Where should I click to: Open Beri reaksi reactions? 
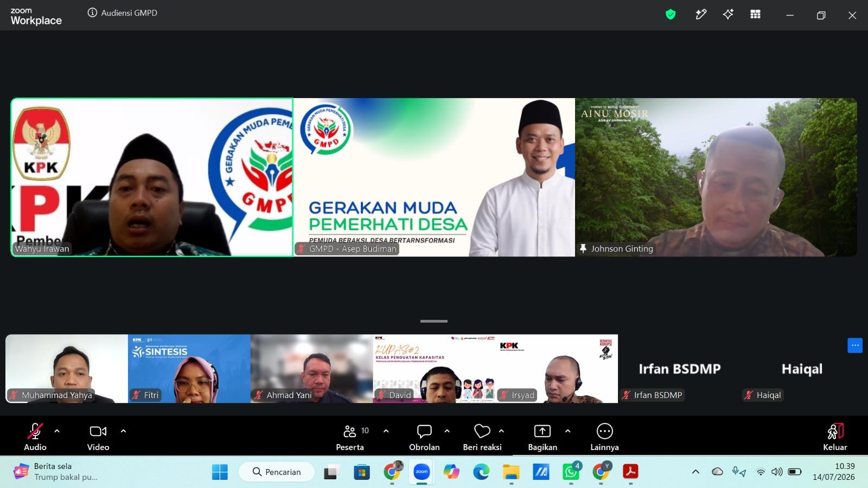482,437
